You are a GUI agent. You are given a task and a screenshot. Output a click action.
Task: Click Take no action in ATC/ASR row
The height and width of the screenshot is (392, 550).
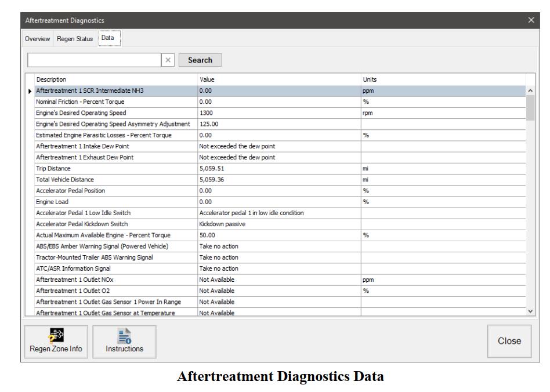[x=279, y=268]
